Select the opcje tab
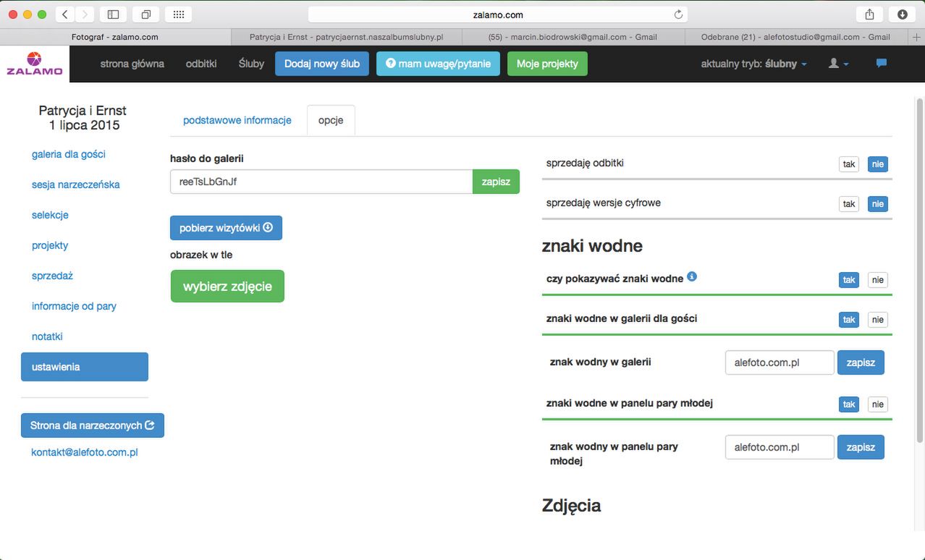Viewport: 925px width, 560px height. point(331,121)
